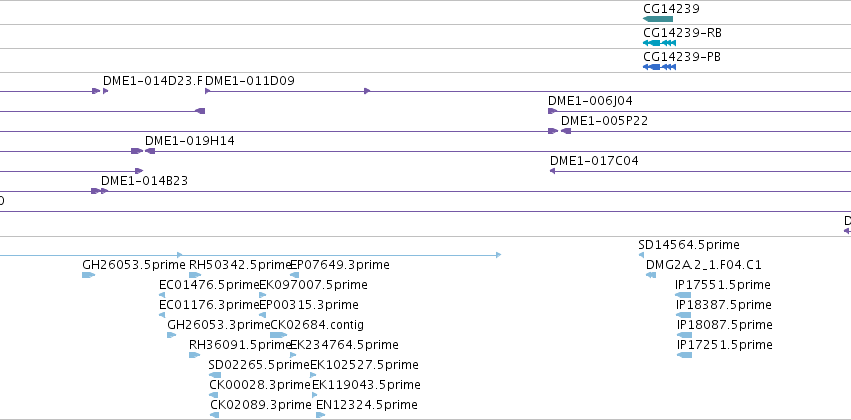Click the CK02089.3prime EST label
Image resolution: width=851 pixels, height=420 pixels.
pos(261,405)
